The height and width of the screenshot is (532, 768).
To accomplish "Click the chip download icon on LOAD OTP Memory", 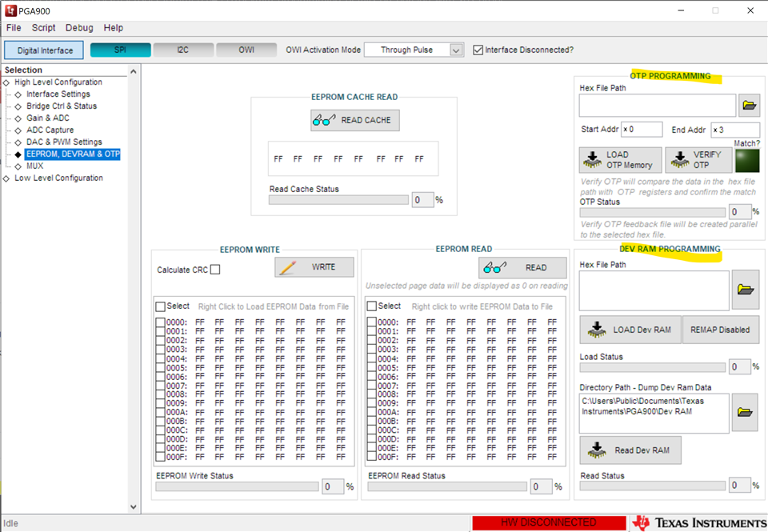I will tap(593, 160).
